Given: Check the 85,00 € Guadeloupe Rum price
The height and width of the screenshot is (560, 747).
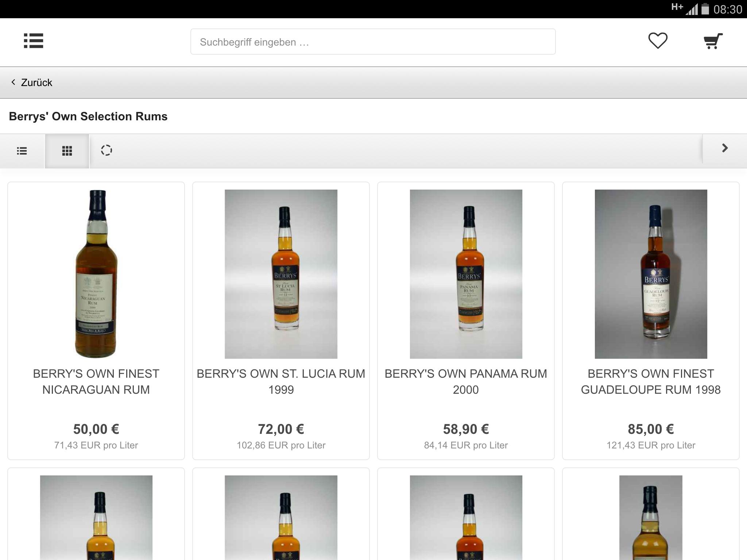Looking at the screenshot, I should click(651, 429).
